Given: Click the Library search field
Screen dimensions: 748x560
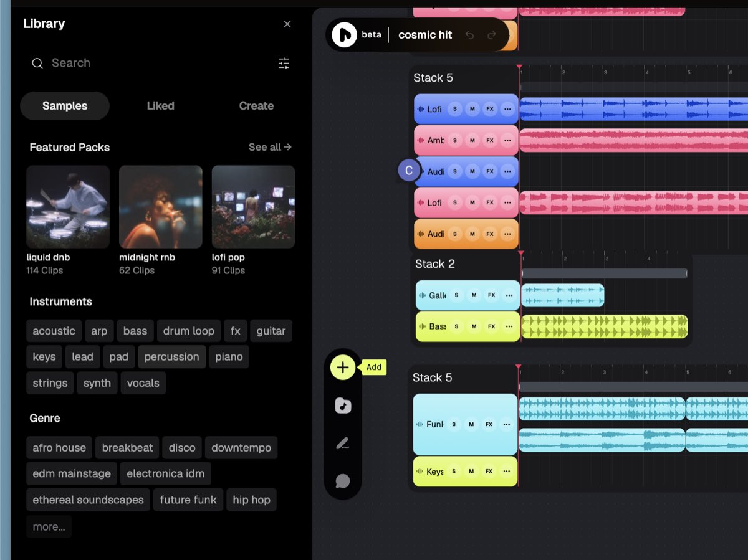Looking at the screenshot, I should pos(150,63).
